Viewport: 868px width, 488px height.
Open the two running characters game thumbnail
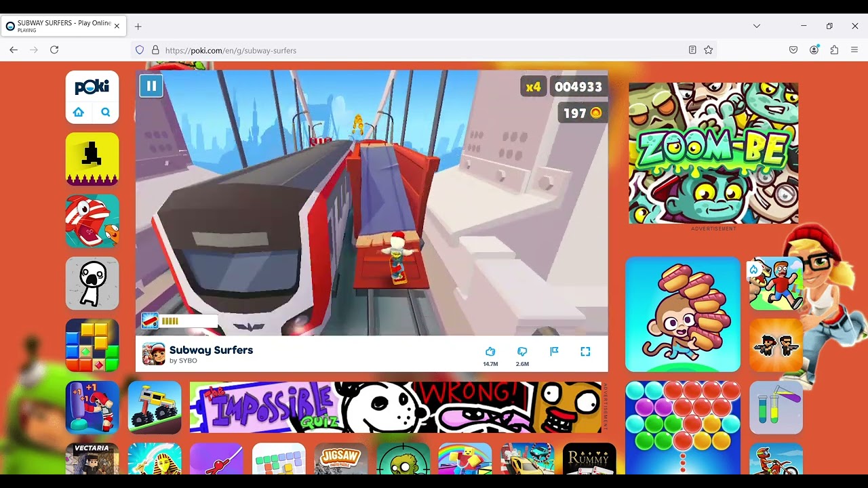[x=776, y=283]
